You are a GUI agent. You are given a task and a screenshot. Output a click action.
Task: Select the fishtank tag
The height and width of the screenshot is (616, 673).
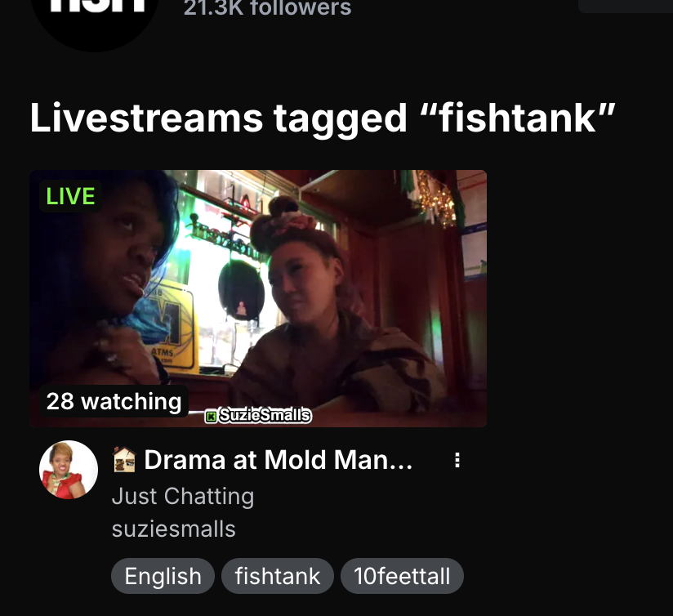pyautogui.click(x=277, y=576)
